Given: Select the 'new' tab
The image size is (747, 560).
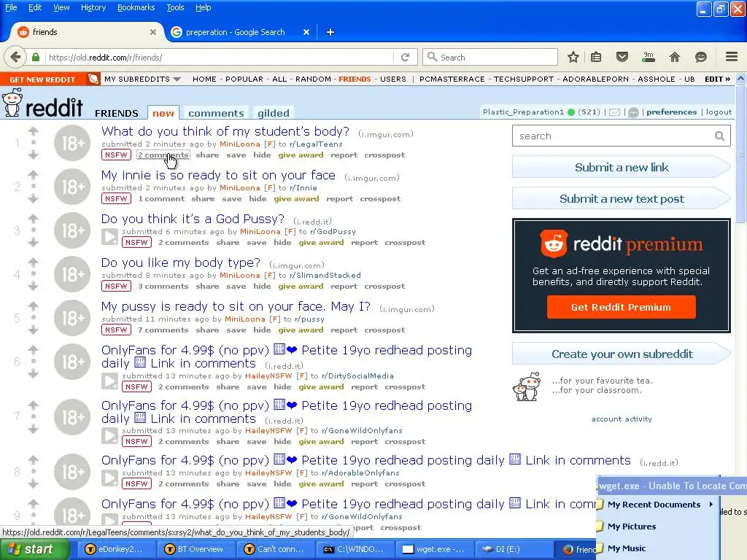Looking at the screenshot, I should (163, 113).
